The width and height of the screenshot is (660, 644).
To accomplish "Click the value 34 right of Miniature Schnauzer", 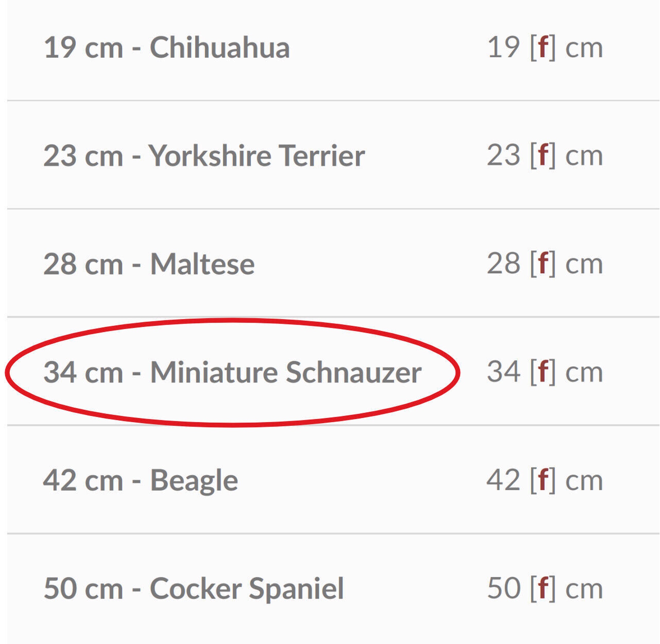I will point(504,372).
